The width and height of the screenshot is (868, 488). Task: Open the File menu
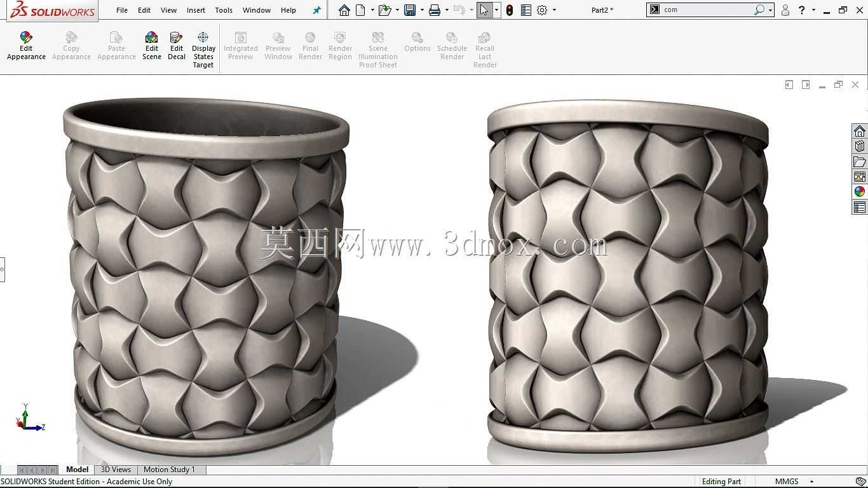point(122,10)
